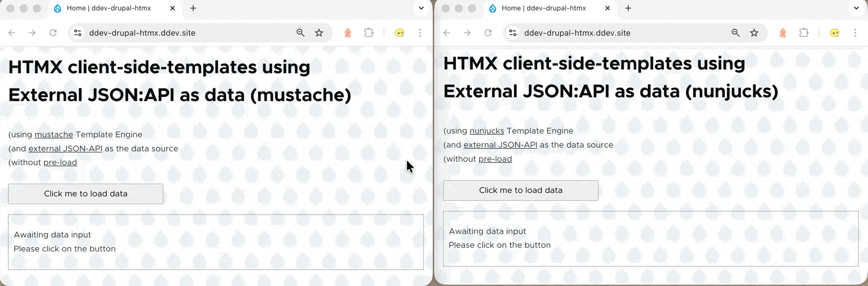Open the zoom magnifier in the left address bar

[x=300, y=33]
